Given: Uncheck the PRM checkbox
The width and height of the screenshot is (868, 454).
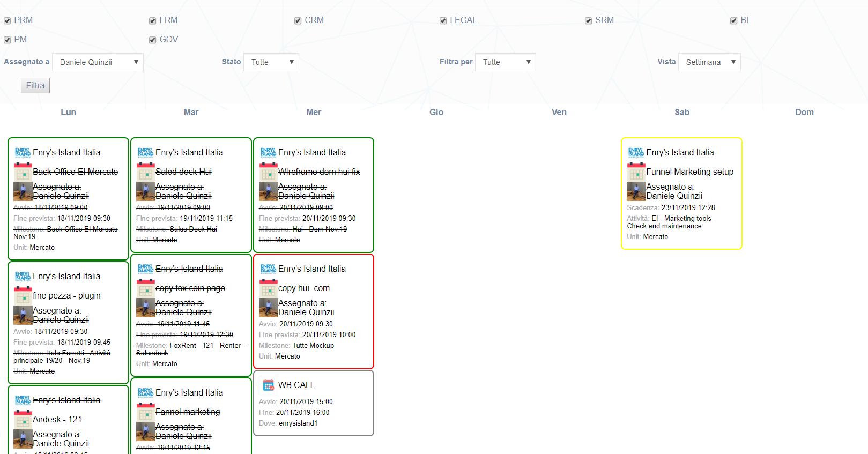Looking at the screenshot, I should (x=8, y=21).
